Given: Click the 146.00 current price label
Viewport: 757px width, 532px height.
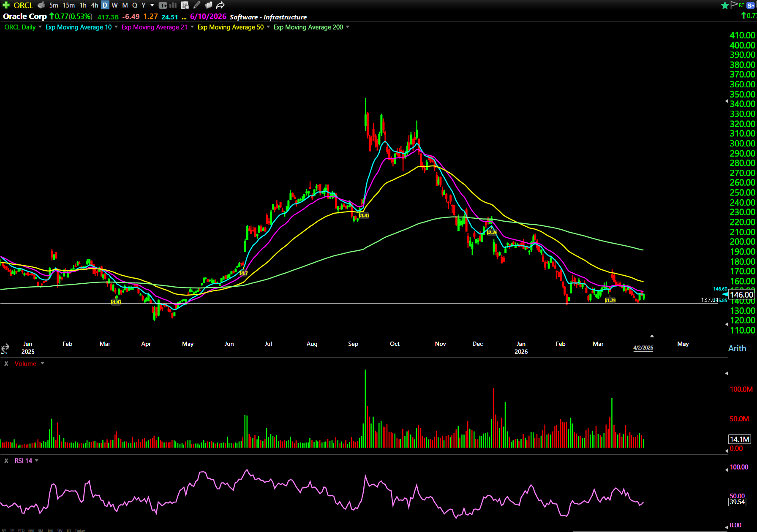Looking at the screenshot, I should (741, 295).
